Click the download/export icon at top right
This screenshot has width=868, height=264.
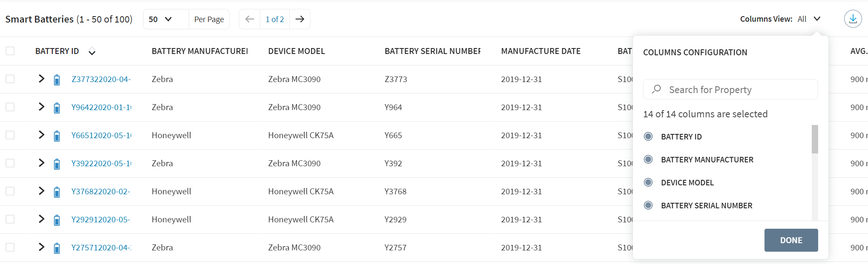(853, 19)
